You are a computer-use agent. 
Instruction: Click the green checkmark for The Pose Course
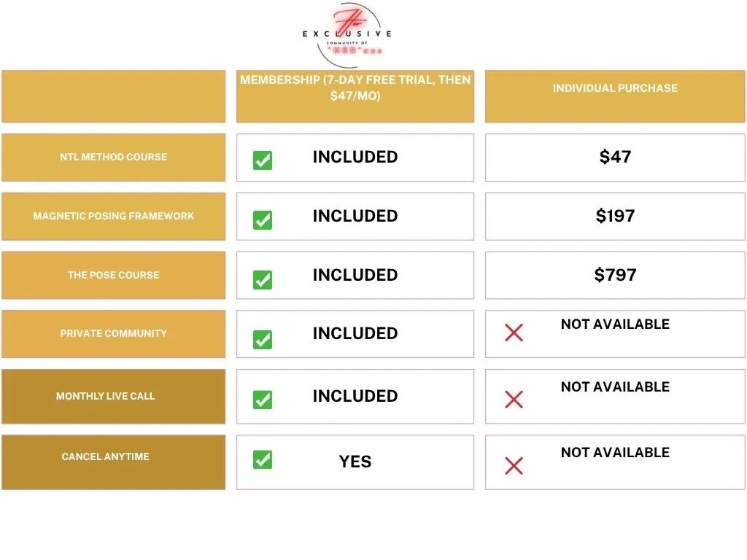pyautogui.click(x=263, y=279)
